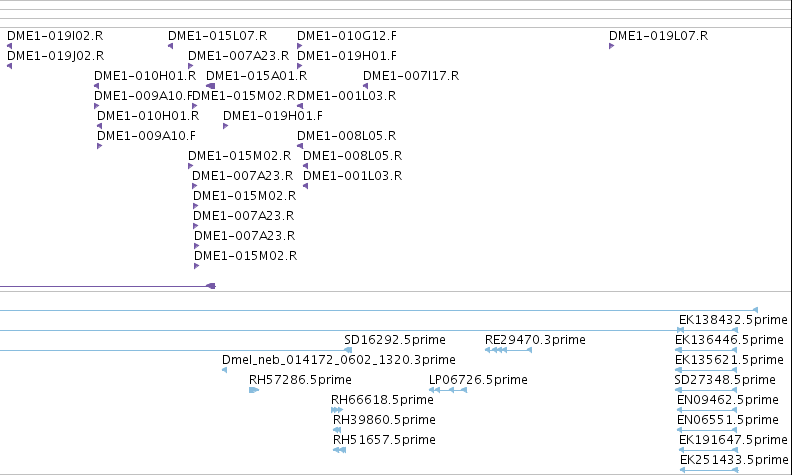The height and width of the screenshot is (475, 792).
Task: Select the DME1-019J02.R feature label
Action: (56, 56)
